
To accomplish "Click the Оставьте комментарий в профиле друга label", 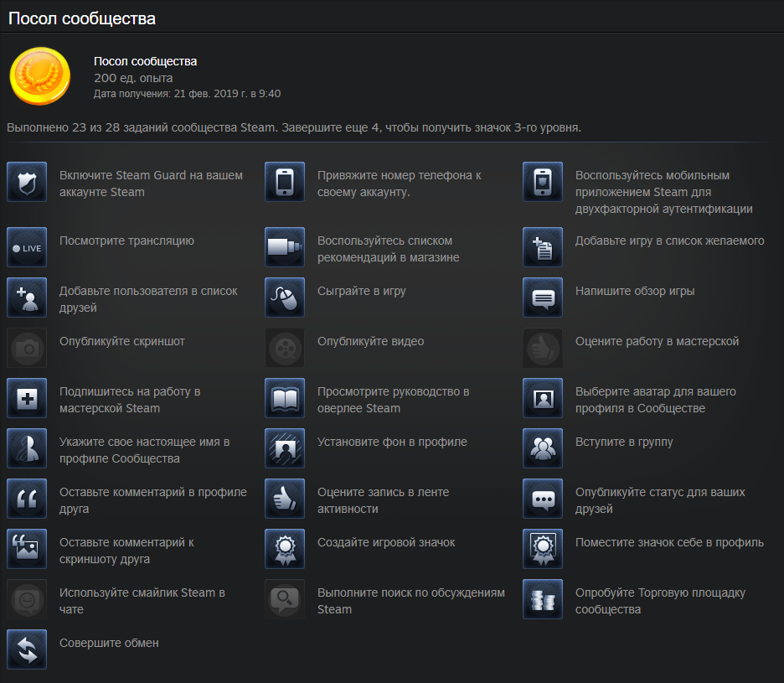I will pyautogui.click(x=153, y=500).
